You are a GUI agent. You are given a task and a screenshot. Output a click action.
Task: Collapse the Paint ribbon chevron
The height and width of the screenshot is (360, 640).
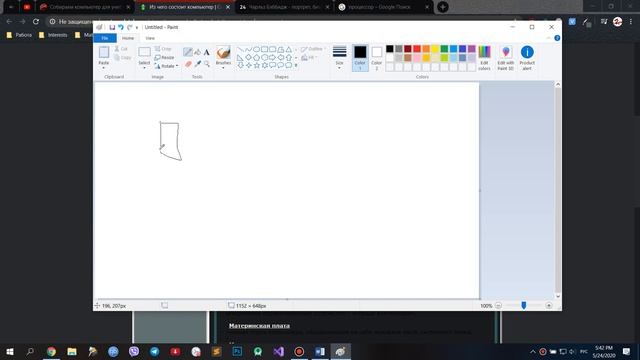click(x=549, y=38)
